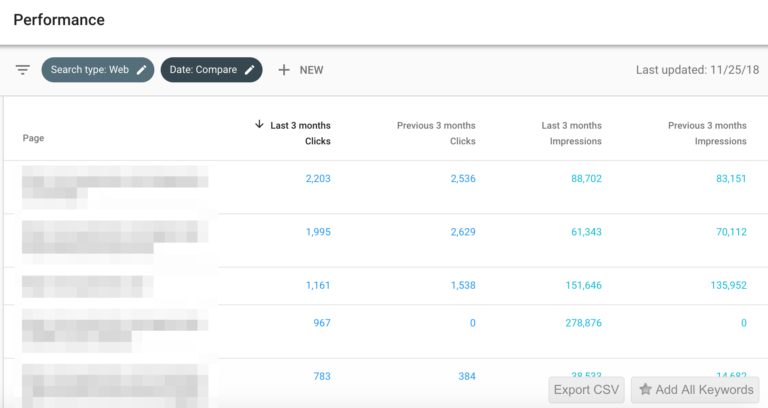Click the Add All Keywords button
The image size is (768, 408).
[x=695, y=390]
